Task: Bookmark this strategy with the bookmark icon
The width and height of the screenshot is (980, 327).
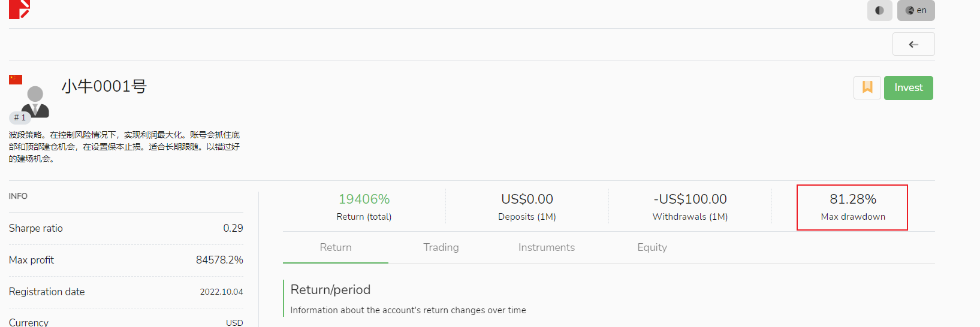Action: tap(867, 87)
